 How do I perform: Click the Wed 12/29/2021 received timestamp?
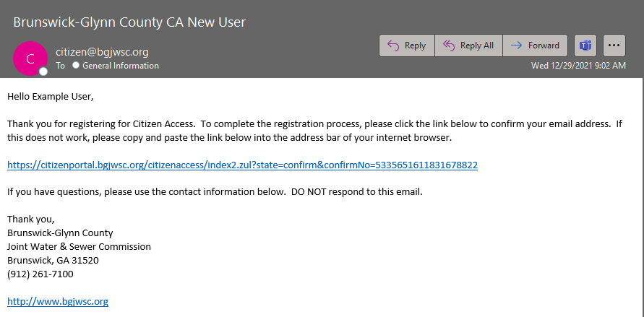pos(578,66)
